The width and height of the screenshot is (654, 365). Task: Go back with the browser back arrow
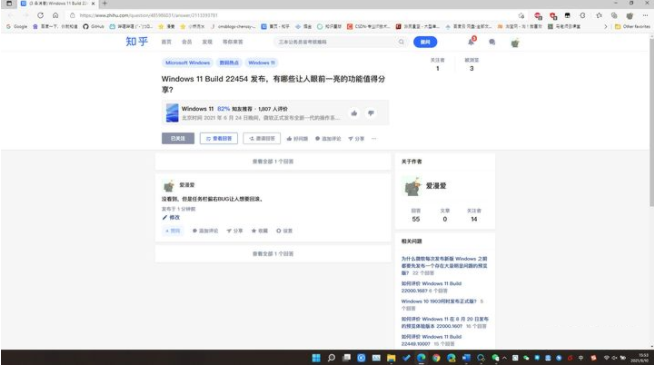coord(10,15)
